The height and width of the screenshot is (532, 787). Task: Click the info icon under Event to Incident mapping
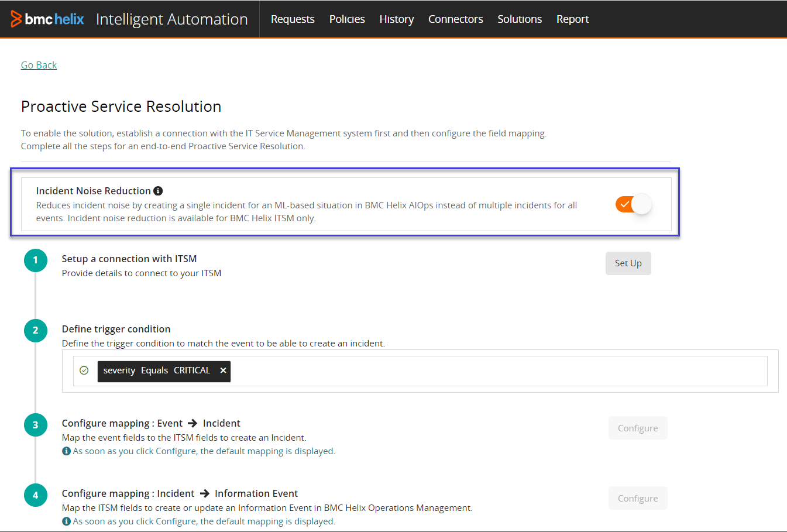(66, 451)
